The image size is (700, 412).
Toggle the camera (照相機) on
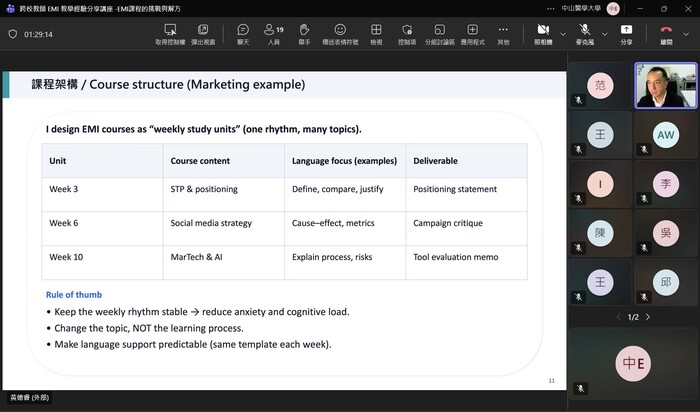pyautogui.click(x=543, y=31)
